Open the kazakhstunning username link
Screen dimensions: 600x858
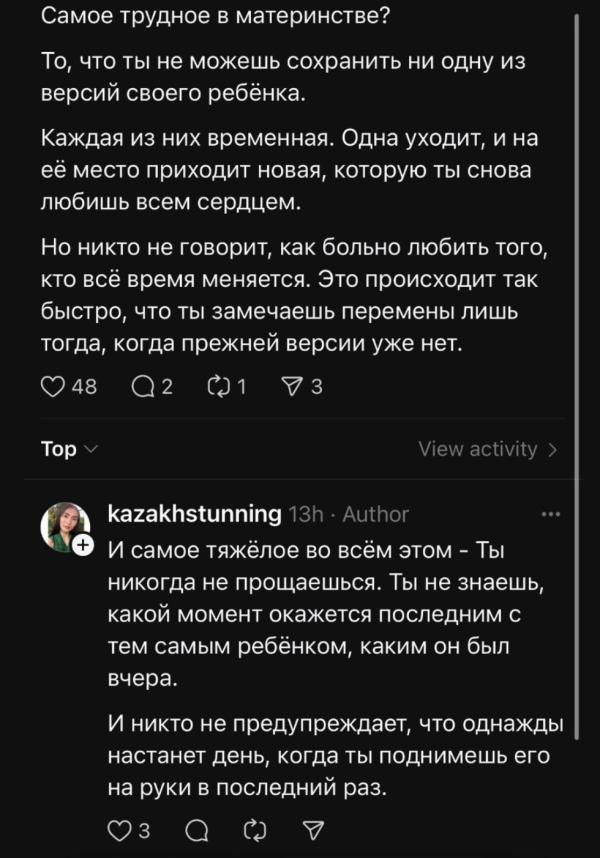click(193, 514)
